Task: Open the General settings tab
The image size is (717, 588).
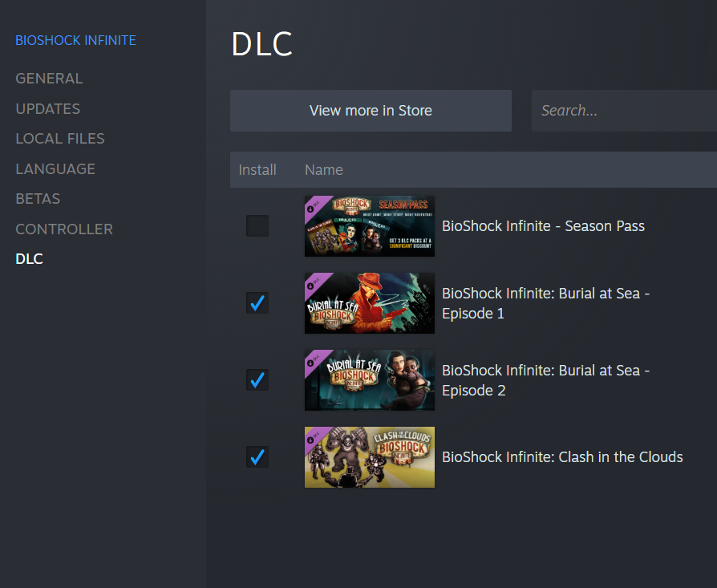Action: point(50,78)
